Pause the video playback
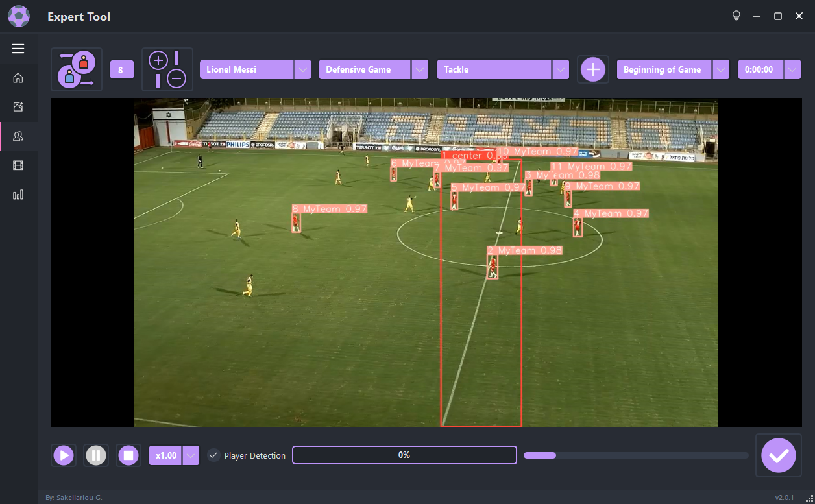This screenshot has height=504, width=815. tap(95, 455)
